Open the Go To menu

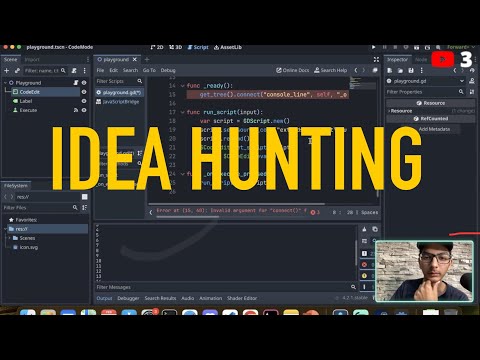tap(149, 70)
